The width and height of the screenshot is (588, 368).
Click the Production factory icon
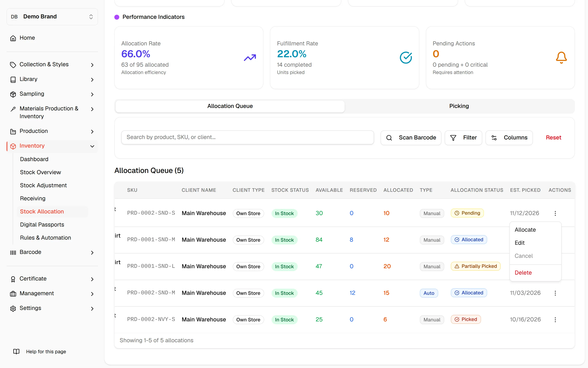pyautogui.click(x=13, y=131)
